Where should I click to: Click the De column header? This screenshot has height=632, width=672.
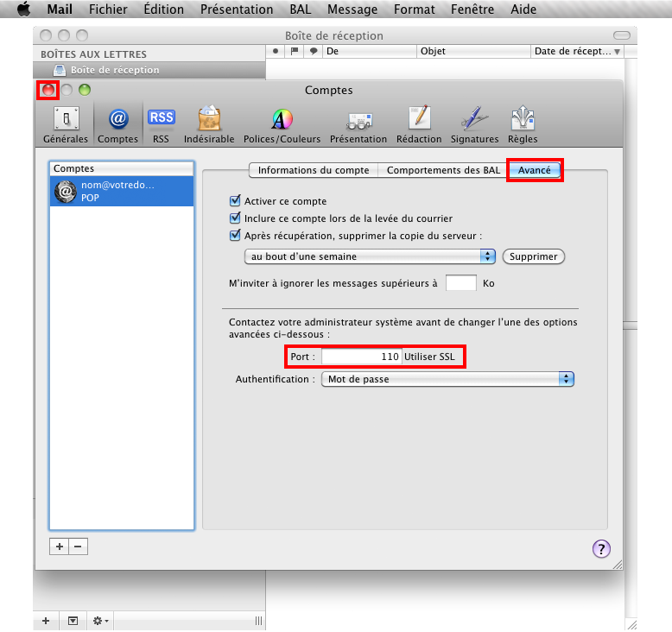coord(370,51)
